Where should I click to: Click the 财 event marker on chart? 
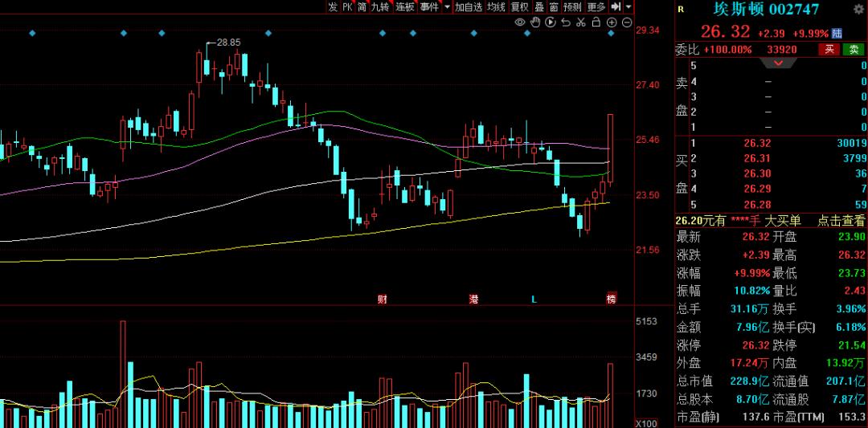pyautogui.click(x=382, y=300)
